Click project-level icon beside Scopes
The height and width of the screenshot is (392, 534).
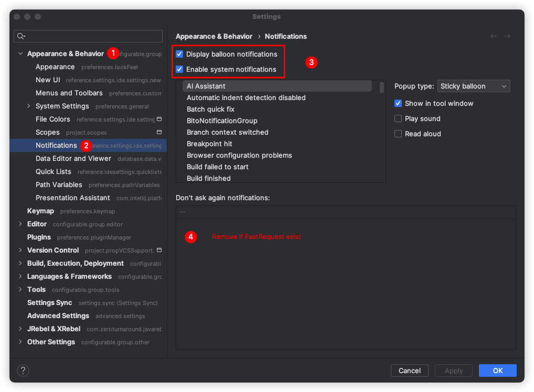tap(159, 132)
